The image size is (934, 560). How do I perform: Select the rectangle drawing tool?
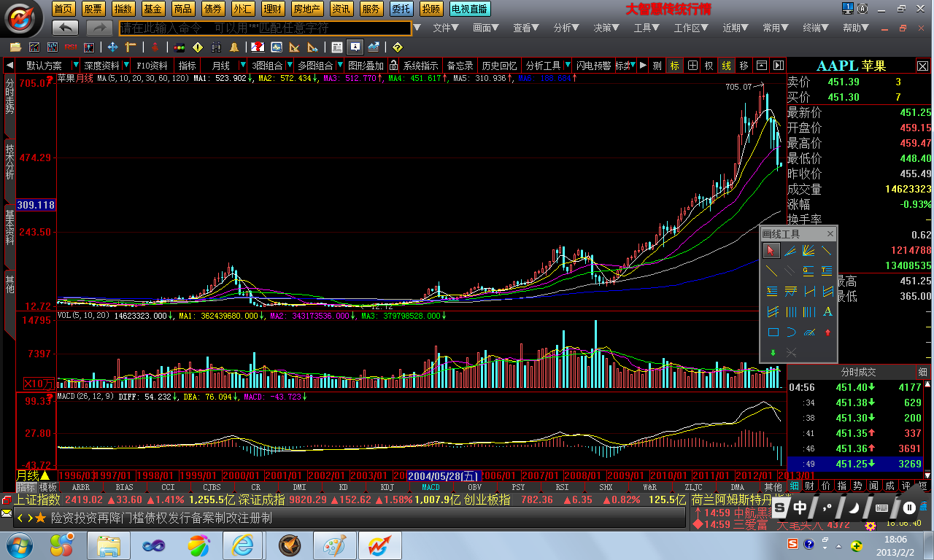[x=773, y=332]
